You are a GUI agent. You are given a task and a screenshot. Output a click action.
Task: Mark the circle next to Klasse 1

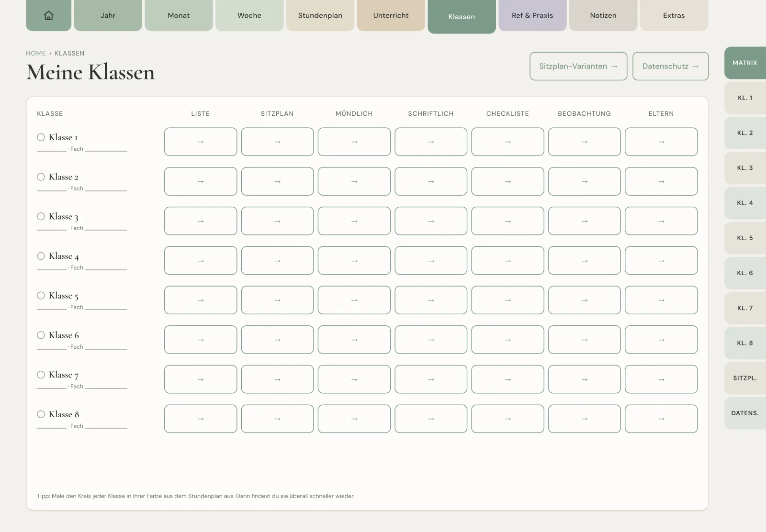[x=41, y=137]
